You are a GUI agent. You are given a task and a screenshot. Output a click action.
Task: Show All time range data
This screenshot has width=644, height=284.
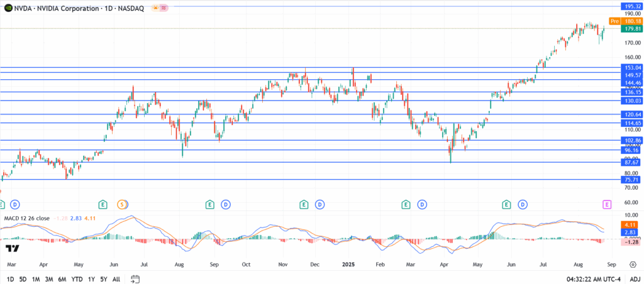click(116, 278)
